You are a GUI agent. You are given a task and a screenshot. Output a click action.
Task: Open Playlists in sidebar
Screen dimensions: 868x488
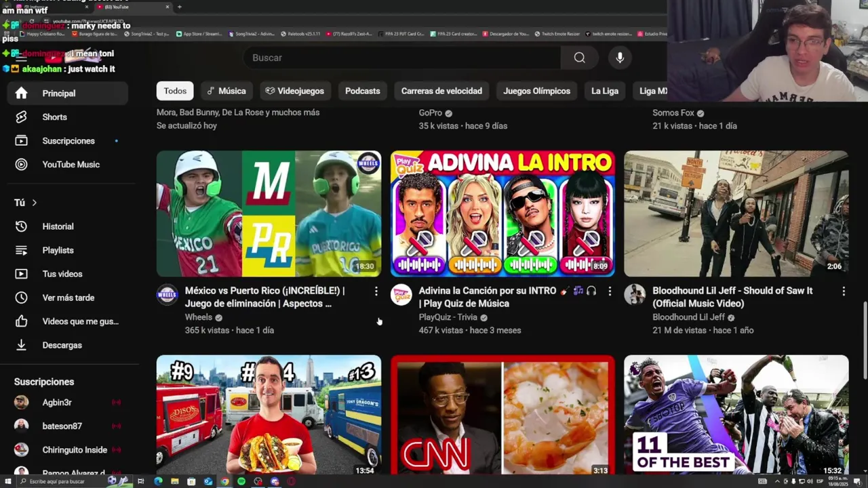(x=68, y=250)
